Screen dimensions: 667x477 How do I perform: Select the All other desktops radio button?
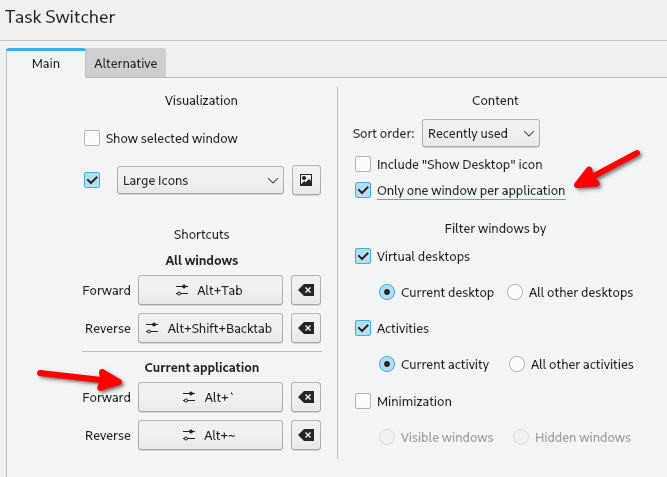pyautogui.click(x=516, y=293)
